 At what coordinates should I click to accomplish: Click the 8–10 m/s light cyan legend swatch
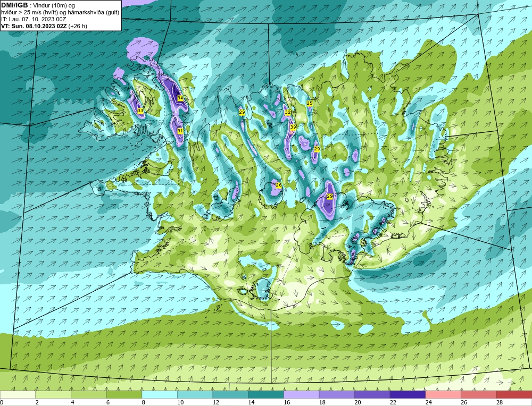click(160, 394)
